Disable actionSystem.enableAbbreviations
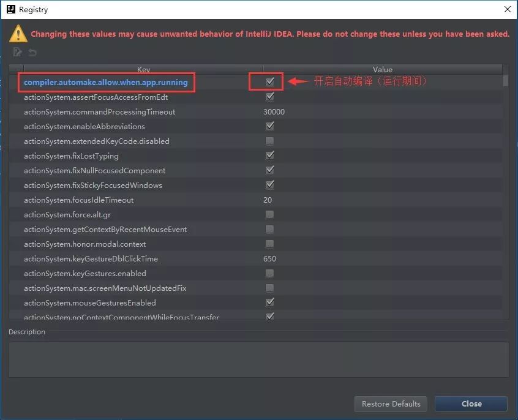 click(x=269, y=126)
